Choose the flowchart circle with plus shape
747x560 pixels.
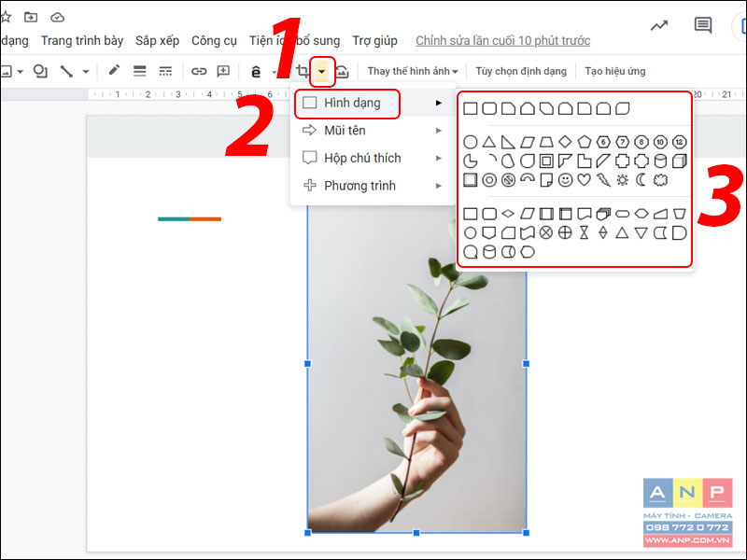point(565,232)
